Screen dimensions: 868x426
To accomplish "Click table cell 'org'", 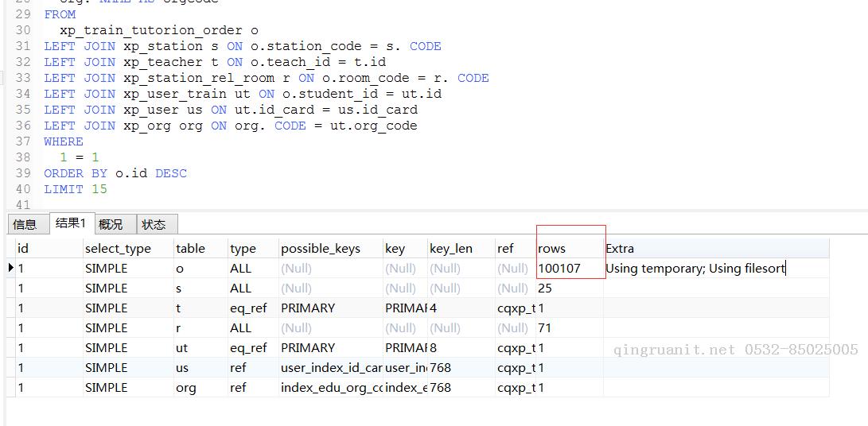I will pos(200,388).
